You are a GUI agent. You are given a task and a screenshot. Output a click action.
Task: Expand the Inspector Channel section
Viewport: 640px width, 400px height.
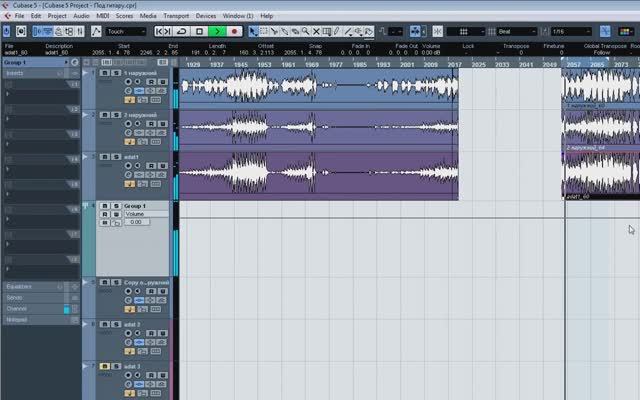point(41,309)
